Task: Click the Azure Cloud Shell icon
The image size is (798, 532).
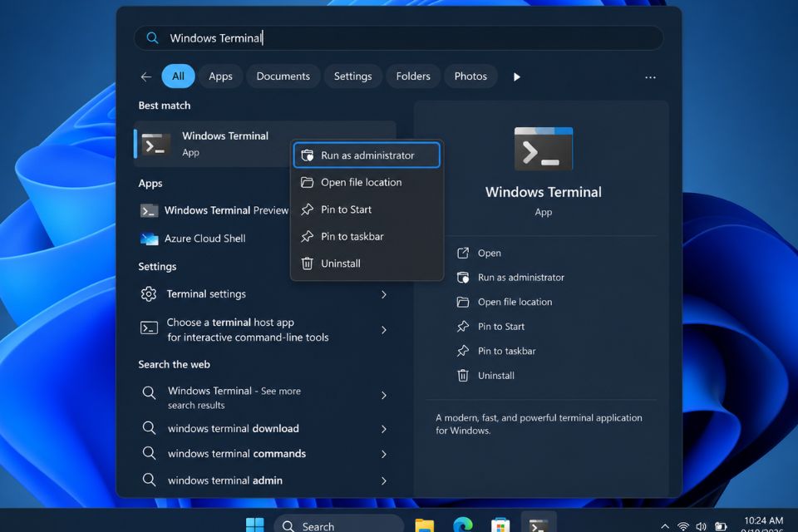Action: coord(149,239)
